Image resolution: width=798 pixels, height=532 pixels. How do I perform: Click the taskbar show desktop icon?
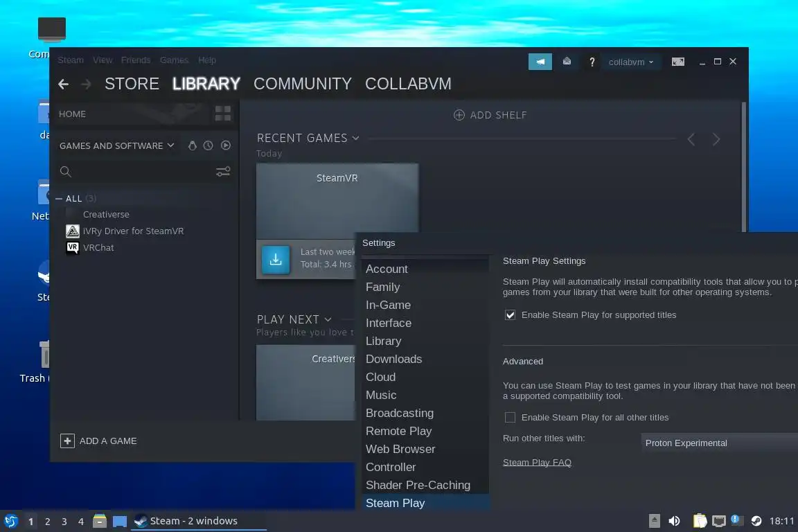pyautogui.click(x=120, y=522)
